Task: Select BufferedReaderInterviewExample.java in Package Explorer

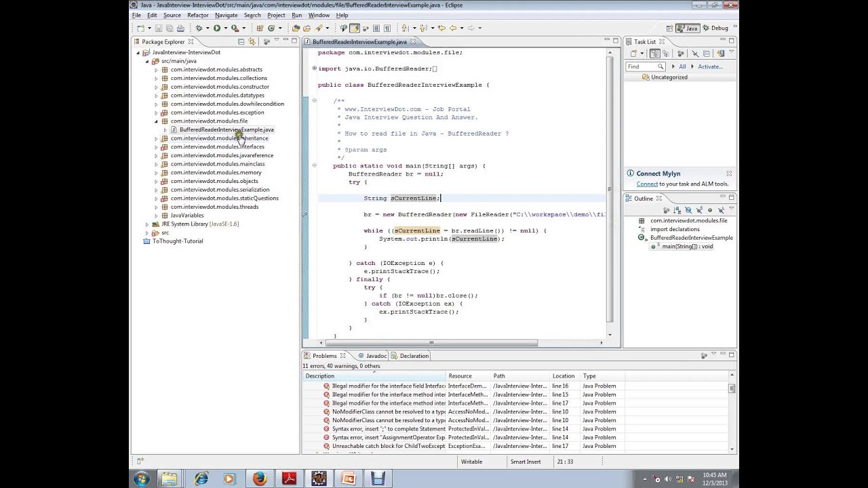Action: click(226, 129)
